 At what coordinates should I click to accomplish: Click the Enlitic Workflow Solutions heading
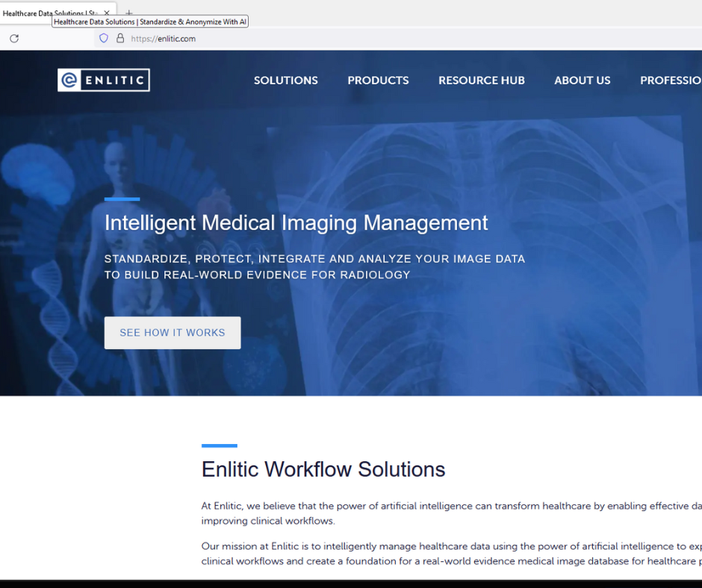click(x=323, y=469)
